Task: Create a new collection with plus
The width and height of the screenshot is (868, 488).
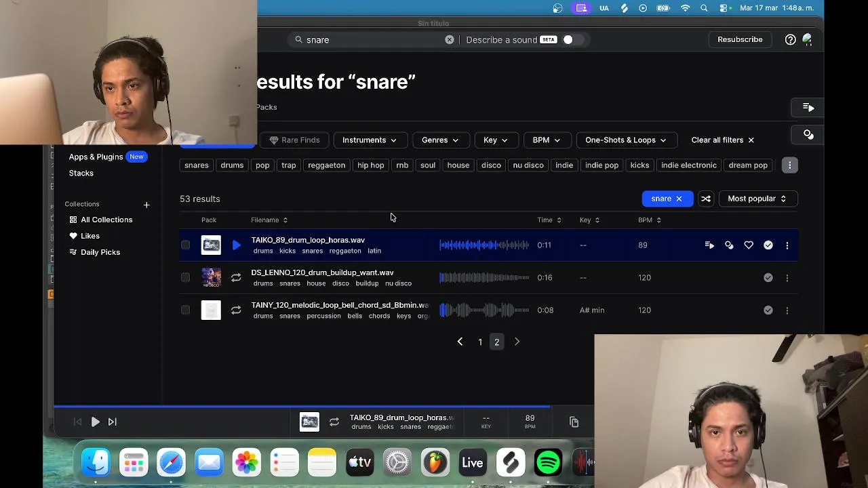Action: click(x=146, y=205)
